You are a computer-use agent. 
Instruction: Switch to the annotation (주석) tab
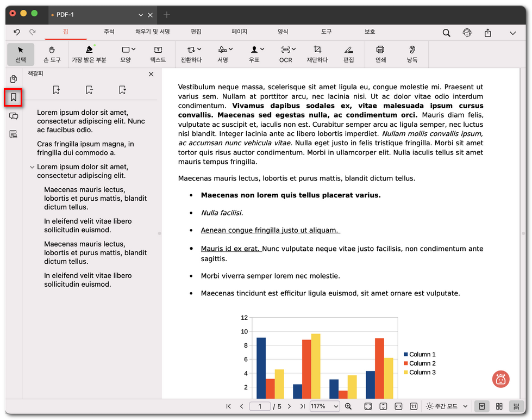tap(109, 32)
